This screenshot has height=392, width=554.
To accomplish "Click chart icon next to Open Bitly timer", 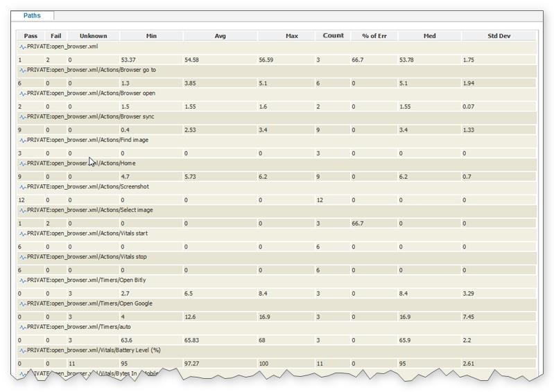I will pos(22,280).
